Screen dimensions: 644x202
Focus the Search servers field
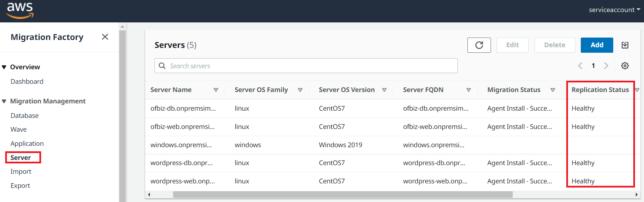click(x=306, y=65)
